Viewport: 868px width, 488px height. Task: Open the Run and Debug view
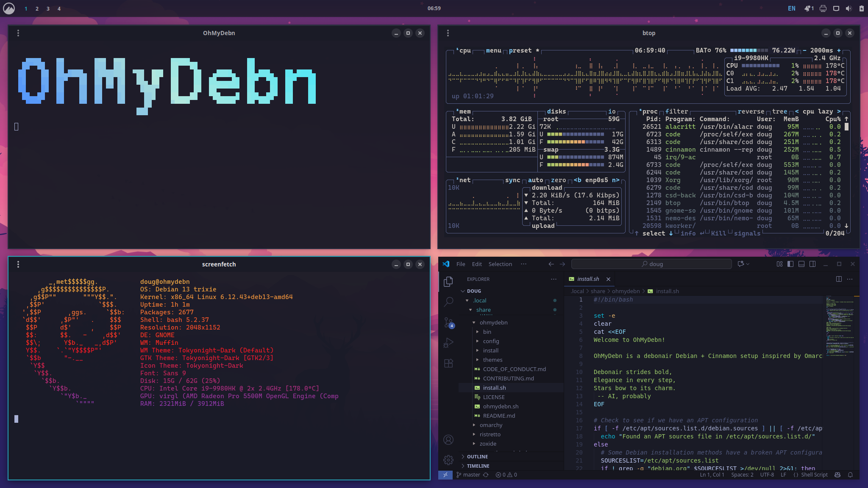448,343
